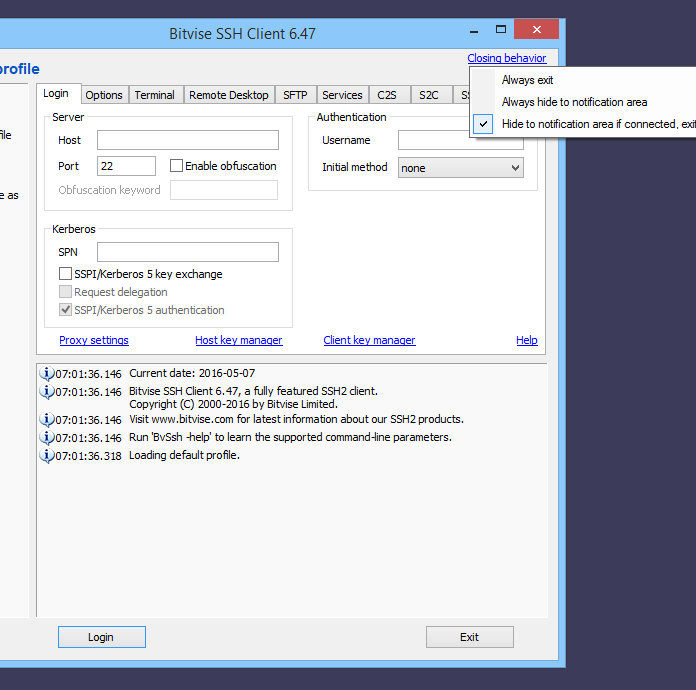Screen dimensions: 696x690
Task: Open the Host key manager link
Action: point(239,340)
